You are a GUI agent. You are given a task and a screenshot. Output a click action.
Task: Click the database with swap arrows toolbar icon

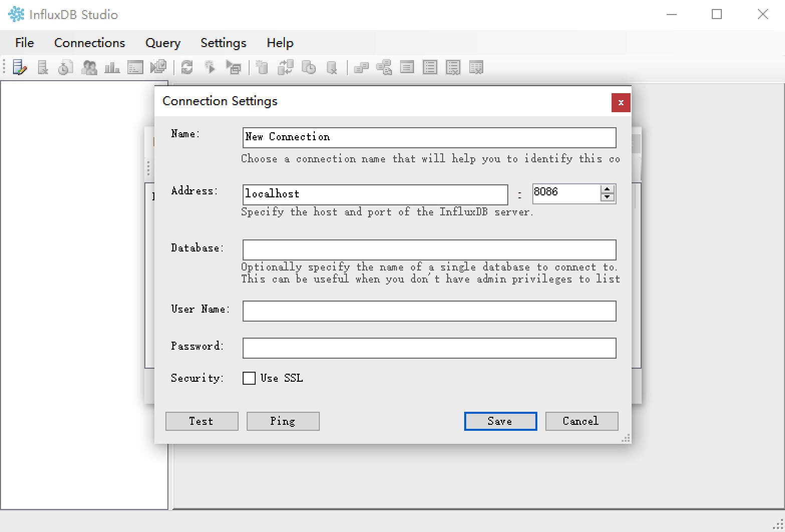[x=286, y=67]
